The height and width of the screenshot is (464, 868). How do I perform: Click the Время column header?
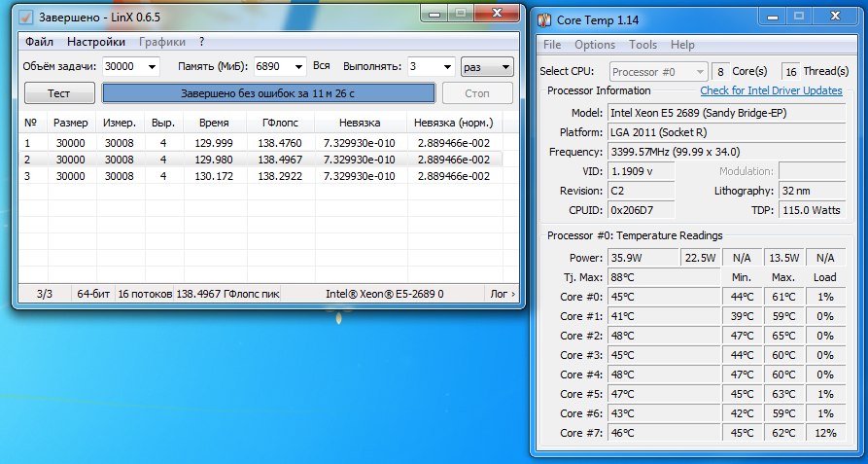point(216,123)
